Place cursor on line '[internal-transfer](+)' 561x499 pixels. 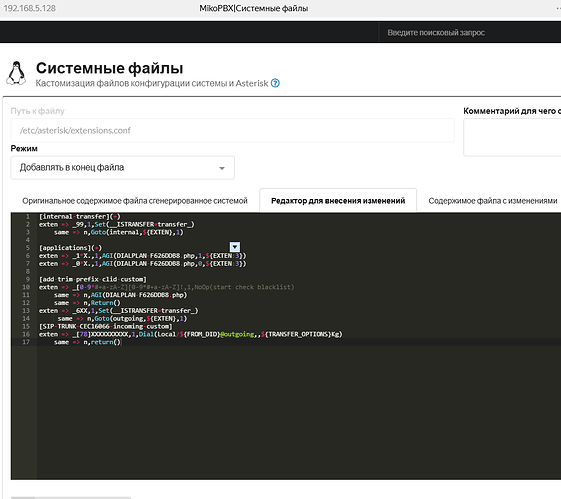(x=80, y=216)
